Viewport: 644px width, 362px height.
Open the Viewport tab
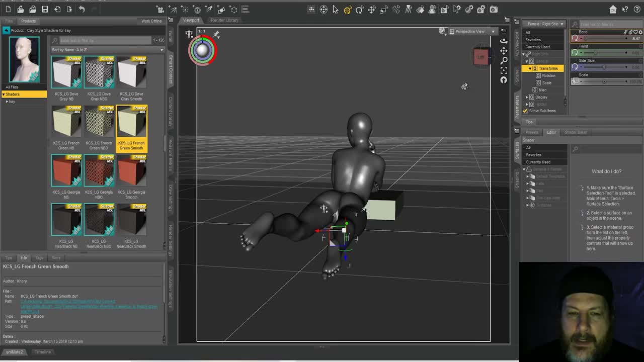[191, 20]
